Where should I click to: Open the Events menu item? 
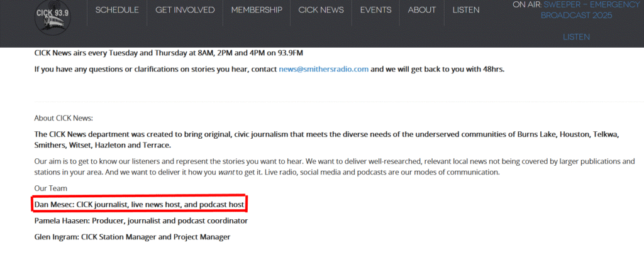tap(376, 10)
